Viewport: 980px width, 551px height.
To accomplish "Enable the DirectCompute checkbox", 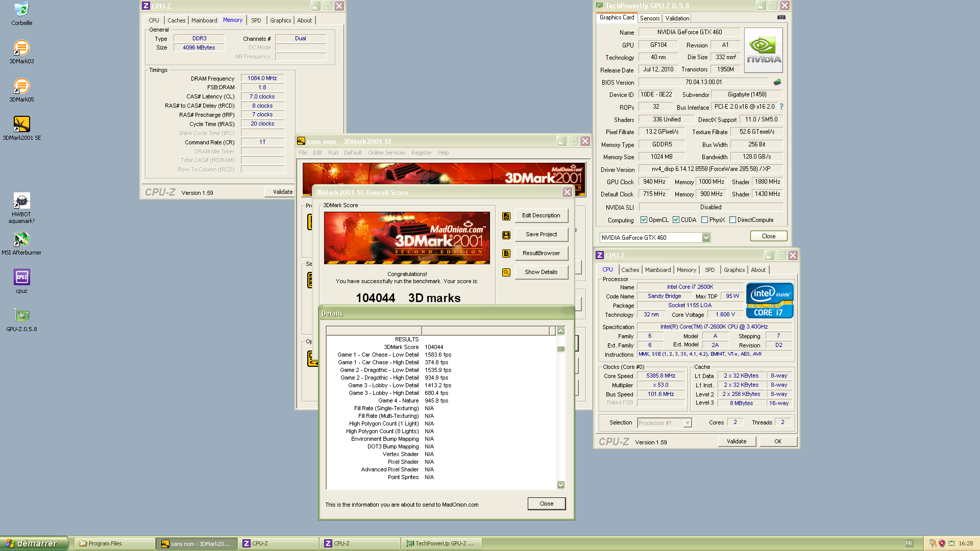I will 732,220.
